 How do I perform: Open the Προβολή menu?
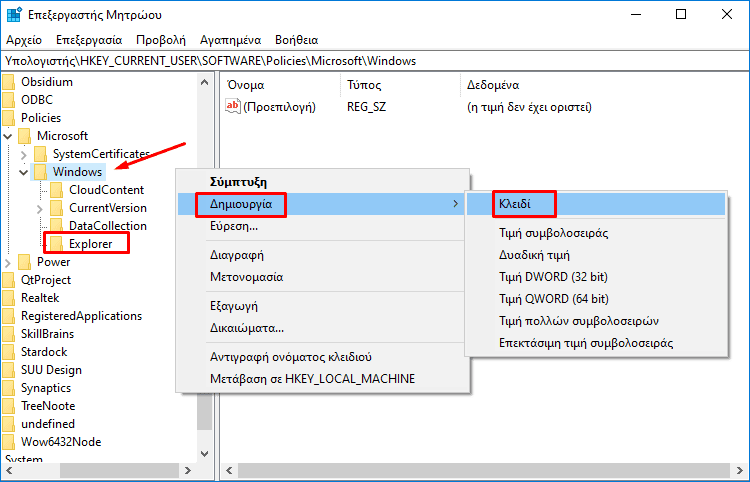point(161,40)
